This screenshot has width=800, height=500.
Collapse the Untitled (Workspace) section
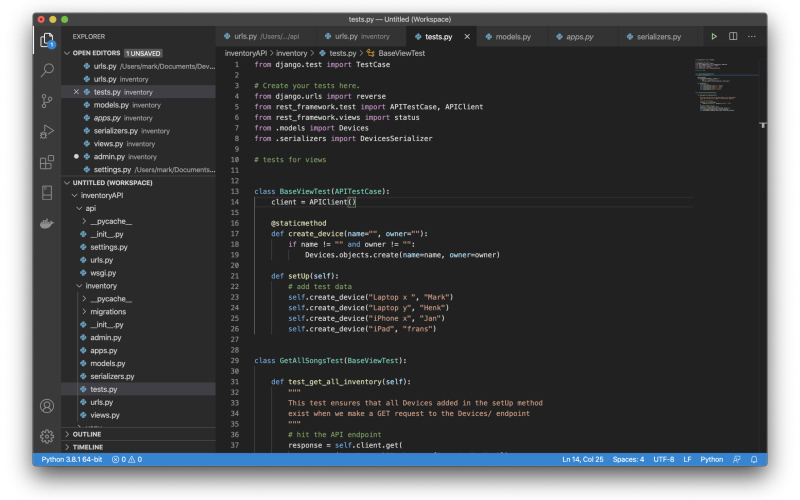(x=67, y=183)
